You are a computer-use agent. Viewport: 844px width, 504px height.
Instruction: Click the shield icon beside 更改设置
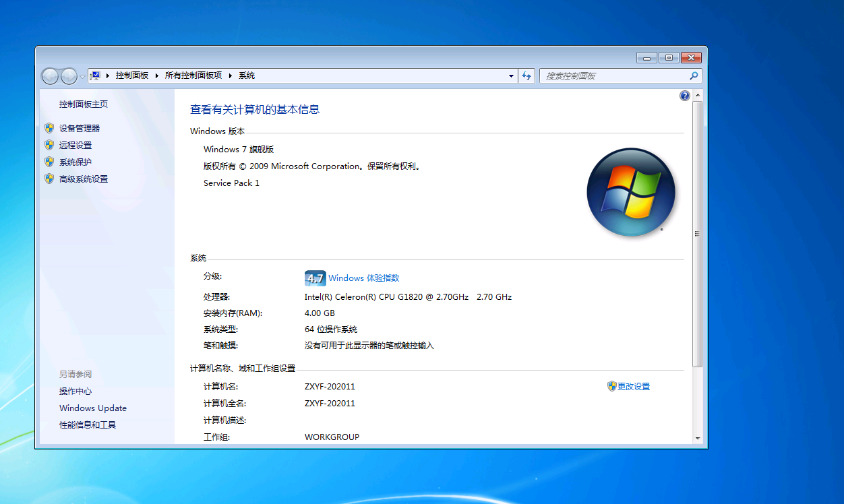click(x=611, y=386)
